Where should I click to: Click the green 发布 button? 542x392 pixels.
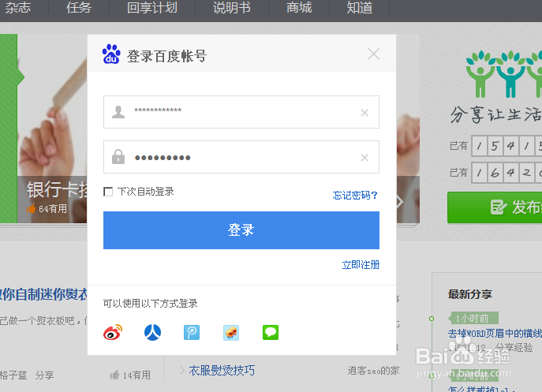click(x=495, y=207)
